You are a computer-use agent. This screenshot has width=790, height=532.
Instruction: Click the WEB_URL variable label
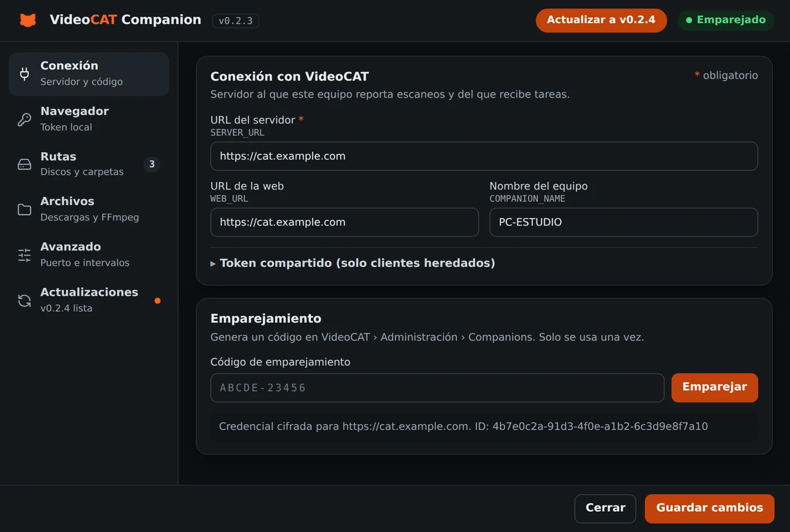229,199
